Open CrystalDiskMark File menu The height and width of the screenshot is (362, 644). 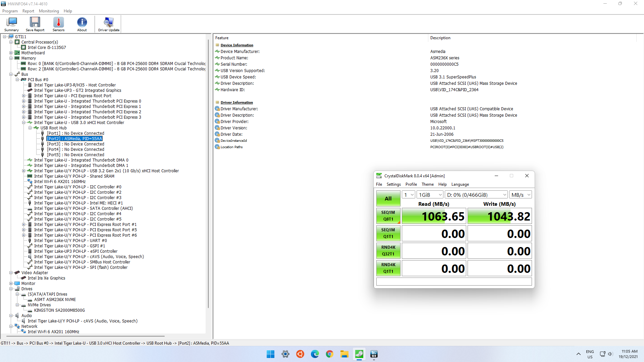(379, 184)
